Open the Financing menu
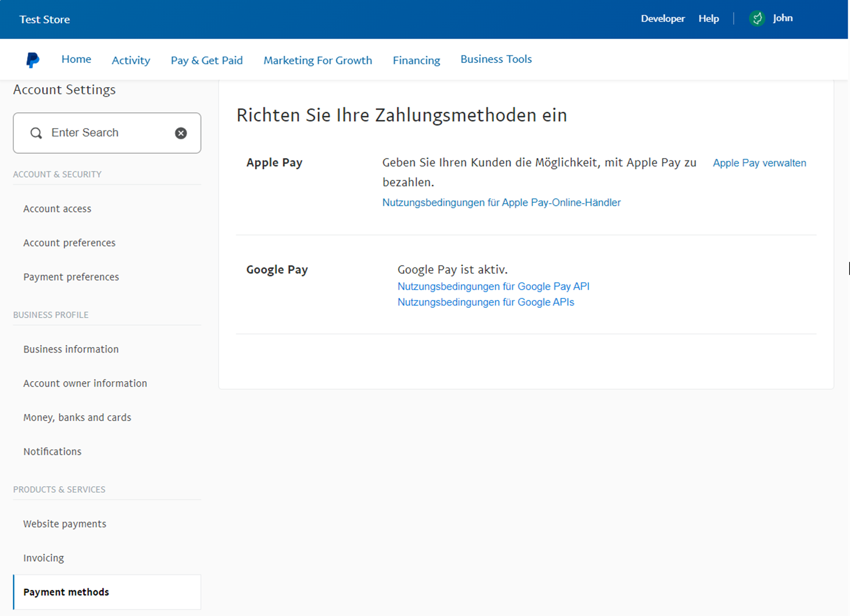This screenshot has height=616, width=850. point(416,60)
